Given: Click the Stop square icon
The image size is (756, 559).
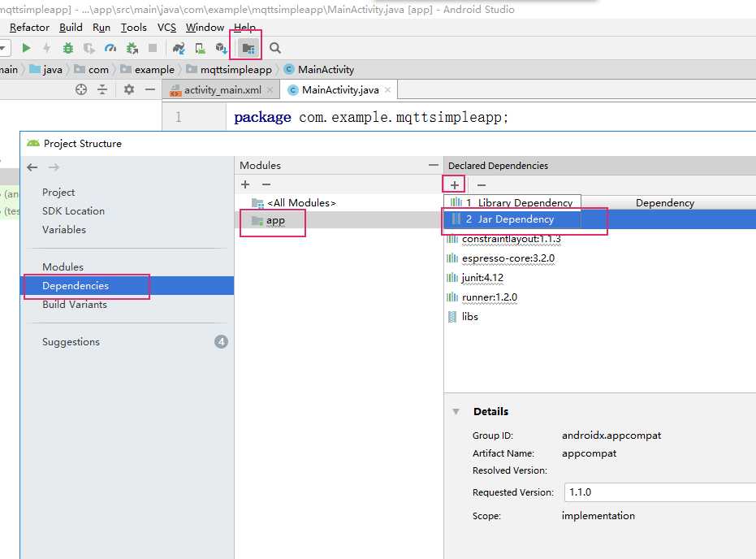Looking at the screenshot, I should coord(153,48).
